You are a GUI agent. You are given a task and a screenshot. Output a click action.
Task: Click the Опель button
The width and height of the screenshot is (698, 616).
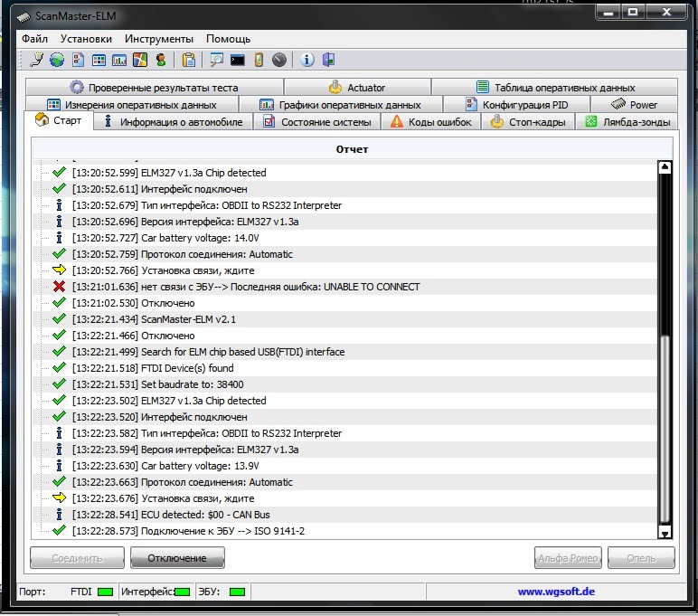pyautogui.click(x=641, y=557)
